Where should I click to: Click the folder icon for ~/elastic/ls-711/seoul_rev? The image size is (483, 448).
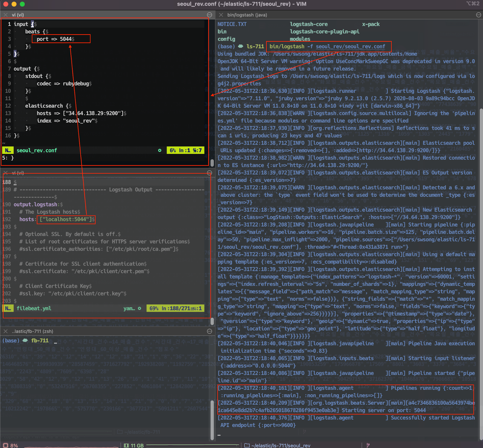247,445
